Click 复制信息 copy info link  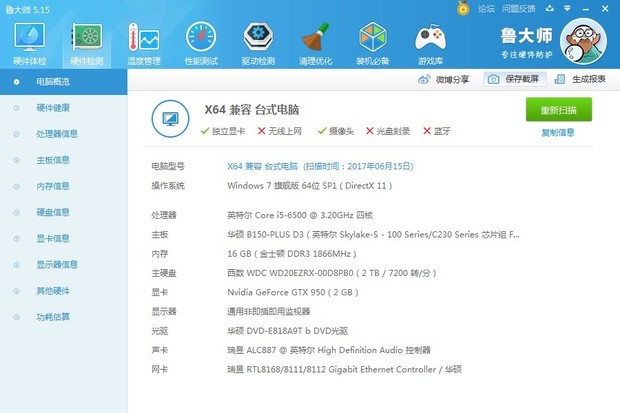[558, 133]
